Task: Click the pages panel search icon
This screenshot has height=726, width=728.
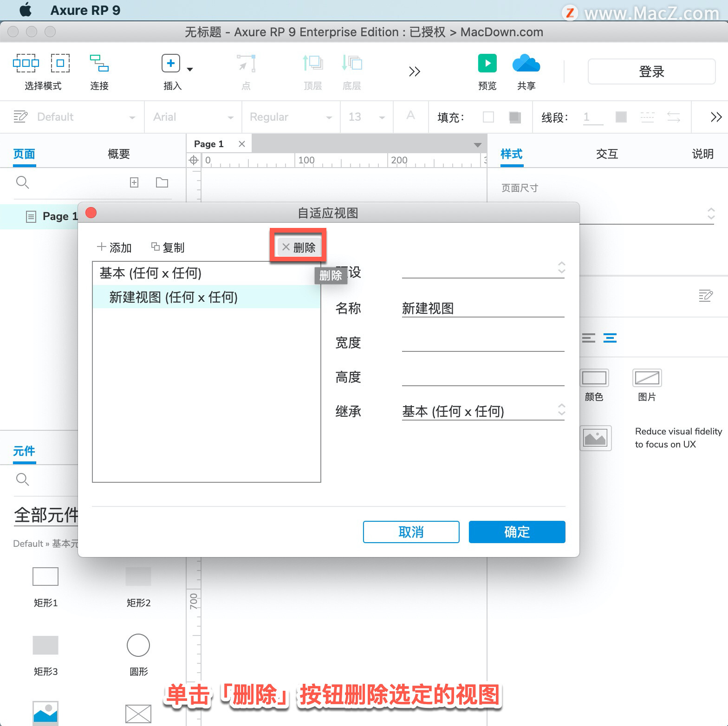Action: coord(23,182)
